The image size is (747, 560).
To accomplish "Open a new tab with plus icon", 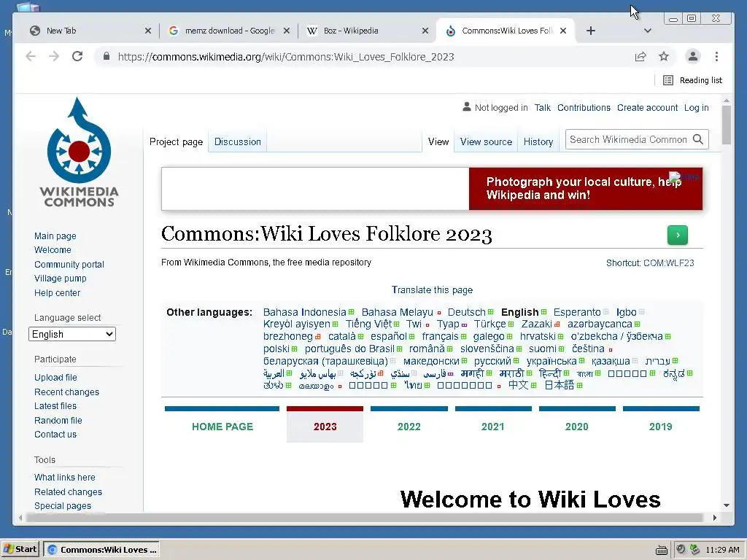I will pyautogui.click(x=591, y=31).
